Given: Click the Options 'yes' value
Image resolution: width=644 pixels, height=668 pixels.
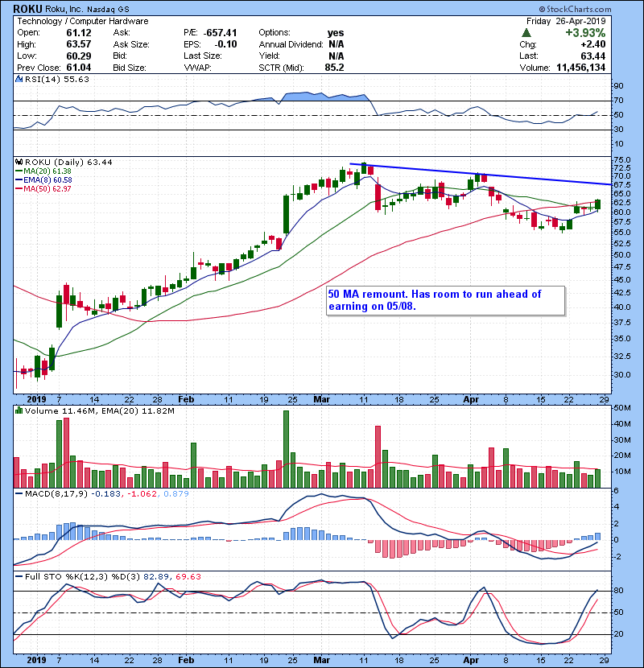Looking at the screenshot, I should [x=336, y=33].
